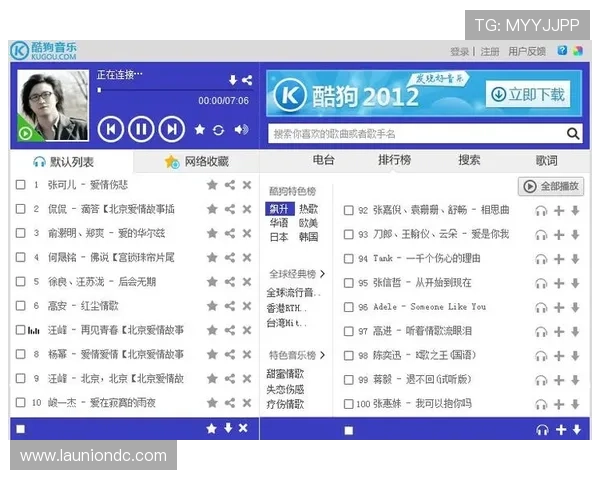Check chart song 97 高进

pyautogui.click(x=349, y=331)
